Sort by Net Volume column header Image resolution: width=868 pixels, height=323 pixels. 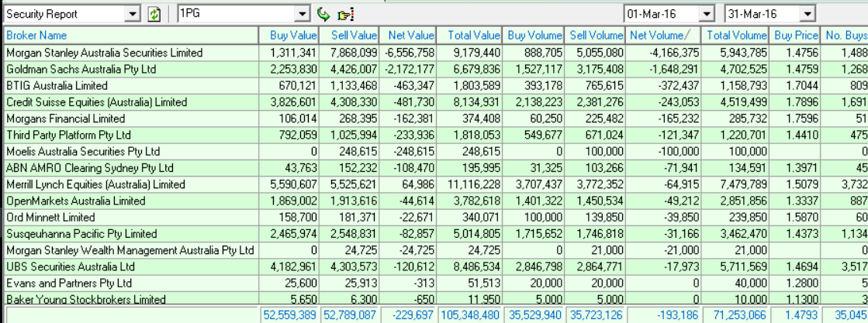662,36
